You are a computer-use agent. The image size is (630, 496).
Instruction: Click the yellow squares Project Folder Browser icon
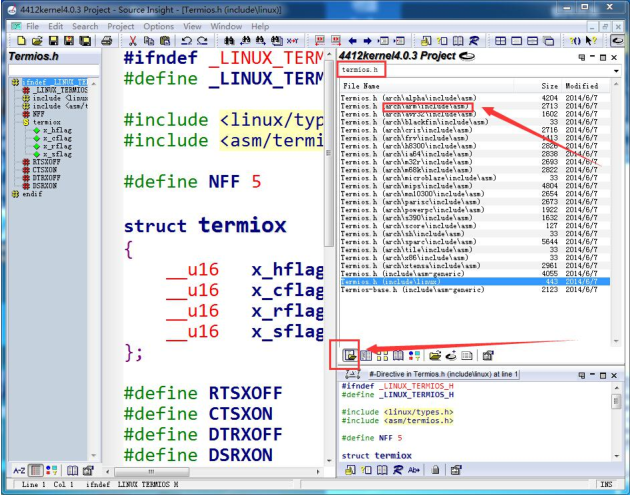point(382,355)
